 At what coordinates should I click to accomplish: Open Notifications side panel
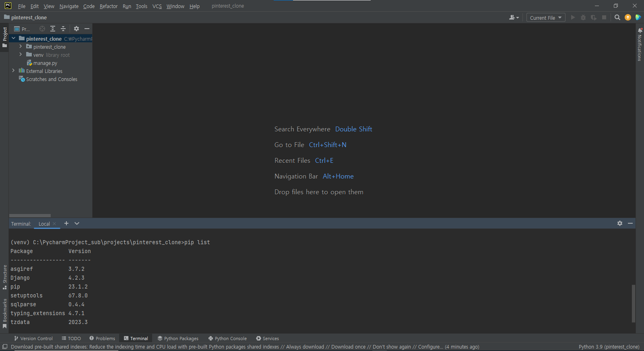(x=640, y=44)
